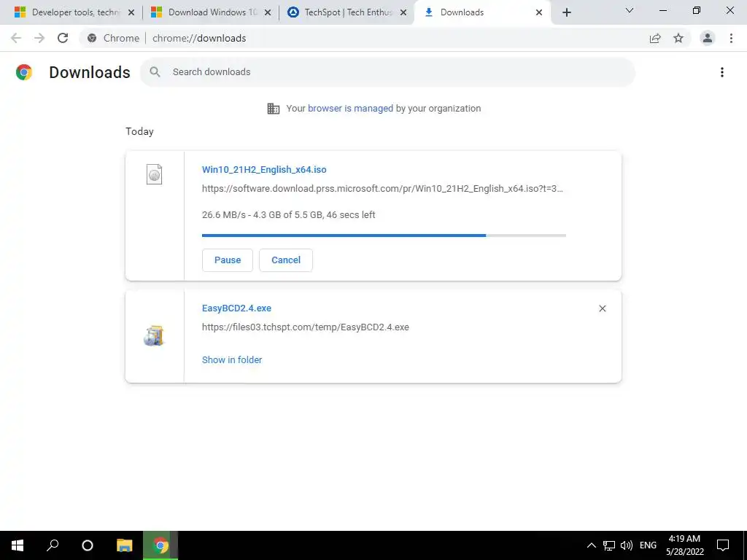Close the Developer tools tab
This screenshot has width=747, height=560.
(x=131, y=12)
